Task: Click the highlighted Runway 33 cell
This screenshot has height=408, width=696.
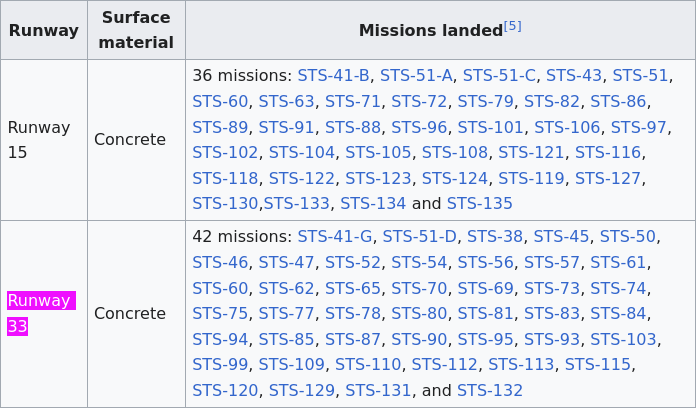Action: 41,313
